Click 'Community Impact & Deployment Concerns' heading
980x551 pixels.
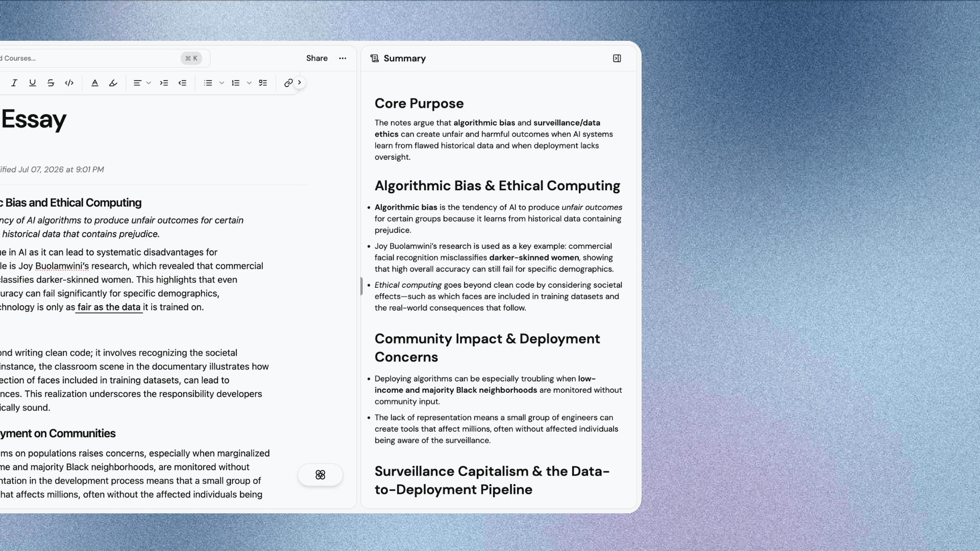coord(487,347)
